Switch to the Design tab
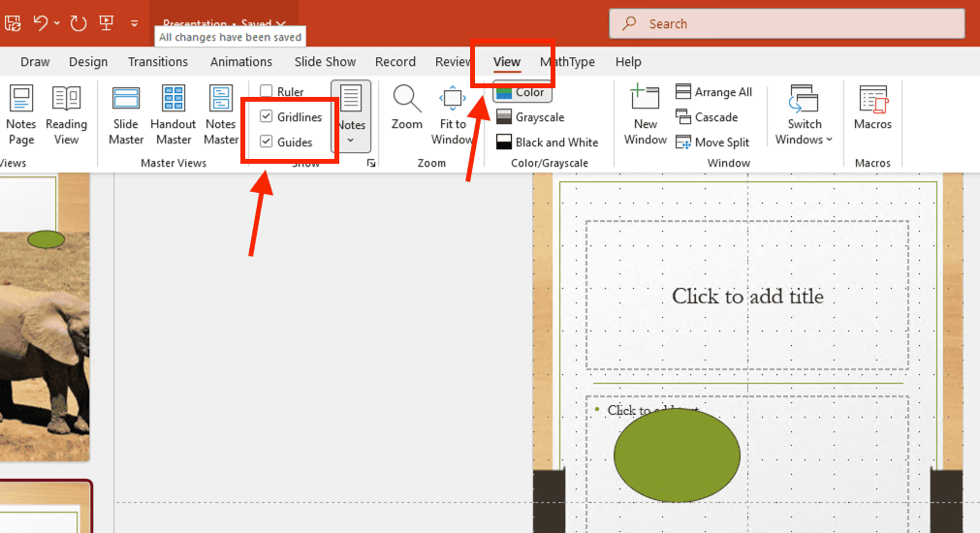980x533 pixels. 88,62
